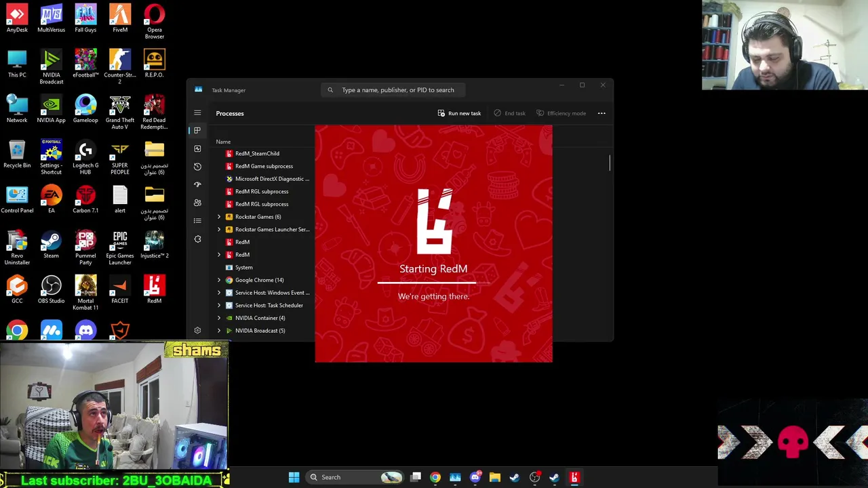
Task: Open the Processes page in Task Manager sidebar
Action: click(197, 130)
